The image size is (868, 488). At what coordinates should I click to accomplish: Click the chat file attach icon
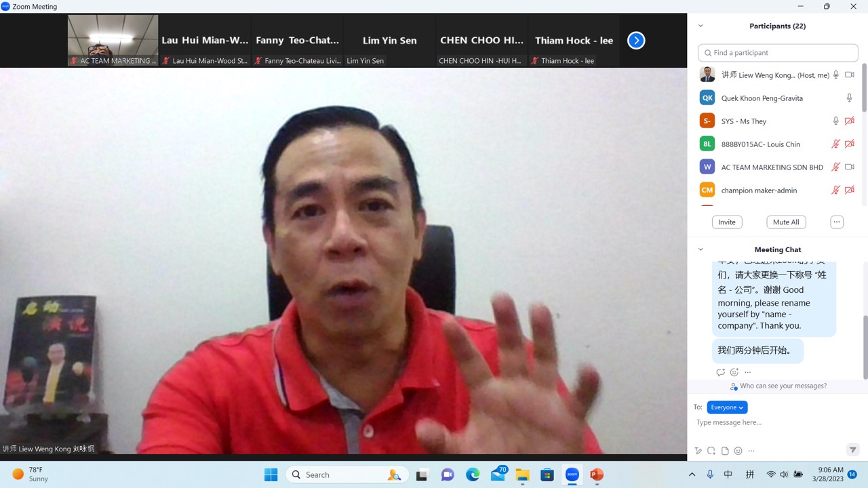725,451
